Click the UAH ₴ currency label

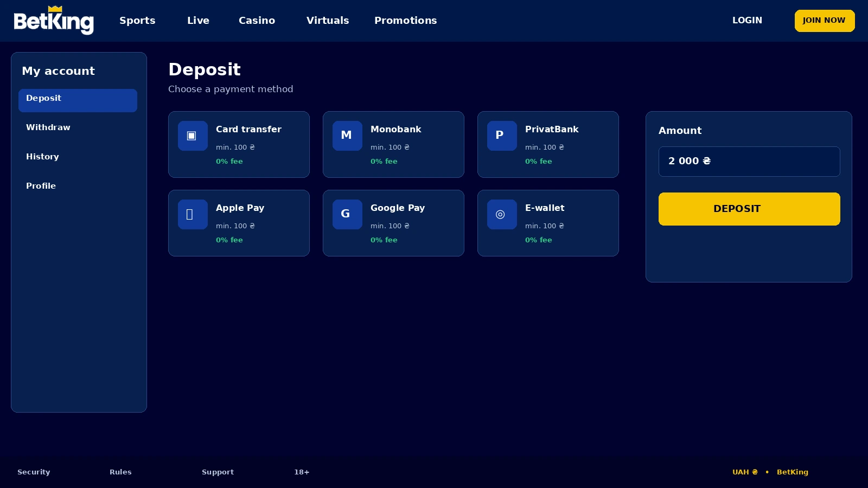pyautogui.click(x=745, y=472)
